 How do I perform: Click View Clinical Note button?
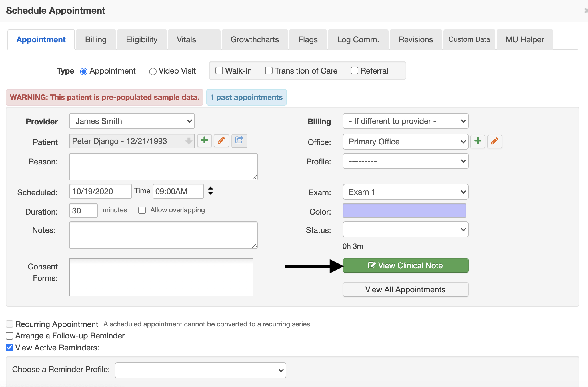[x=405, y=265]
